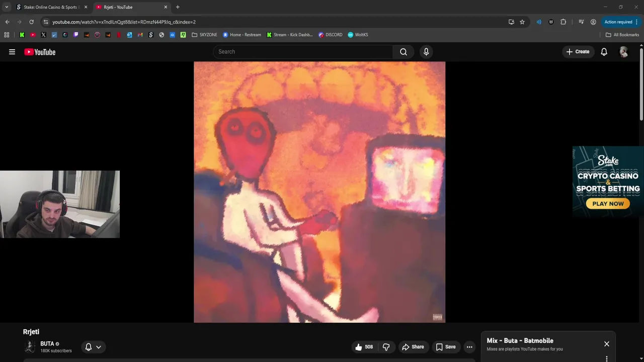This screenshot has width=644, height=362.
Task: Toggle the BUTA channel notification bell
Action: tap(89, 347)
